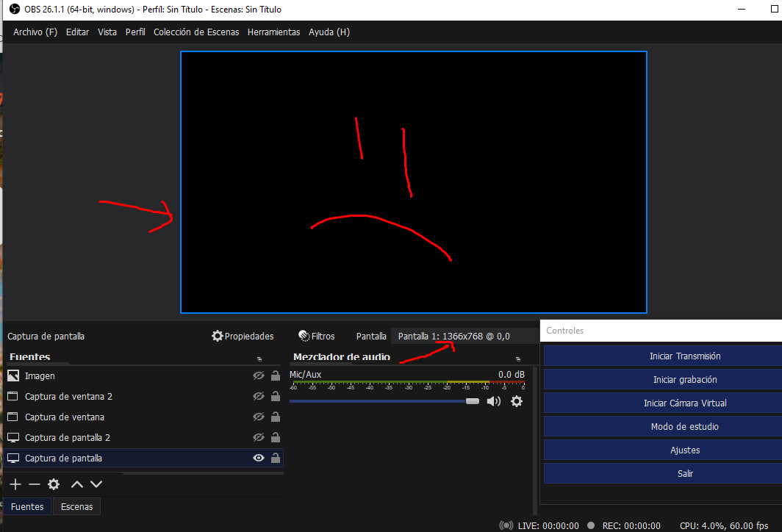Toggle lock on Captura de pantalla 2
This screenshot has width=782, height=532.
(276, 436)
